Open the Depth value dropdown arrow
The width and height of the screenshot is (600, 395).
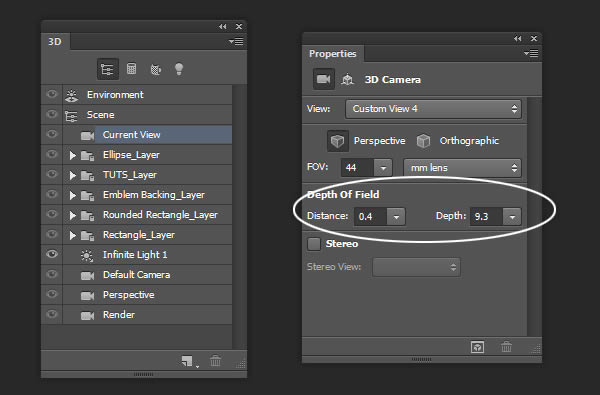click(x=512, y=217)
